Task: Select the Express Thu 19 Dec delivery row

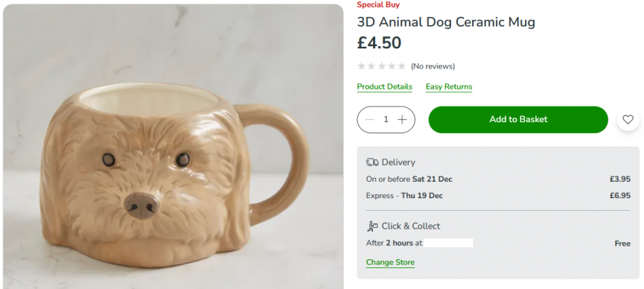Action: click(498, 196)
